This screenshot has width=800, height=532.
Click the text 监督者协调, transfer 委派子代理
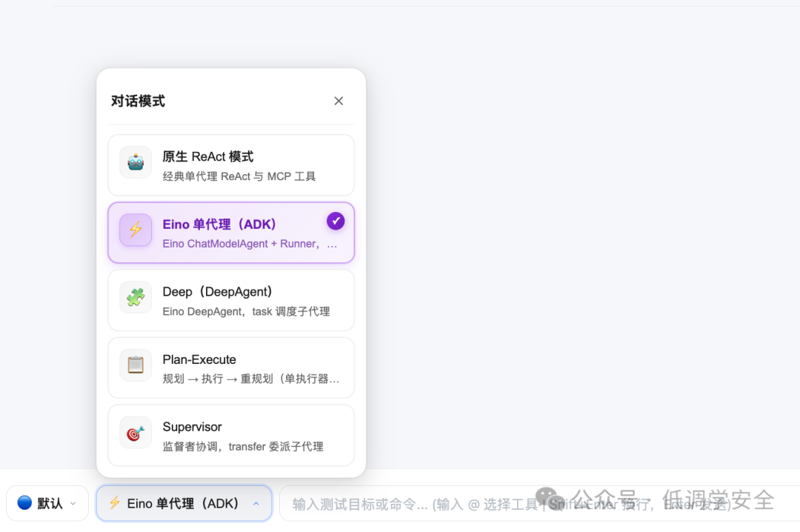coord(243,447)
